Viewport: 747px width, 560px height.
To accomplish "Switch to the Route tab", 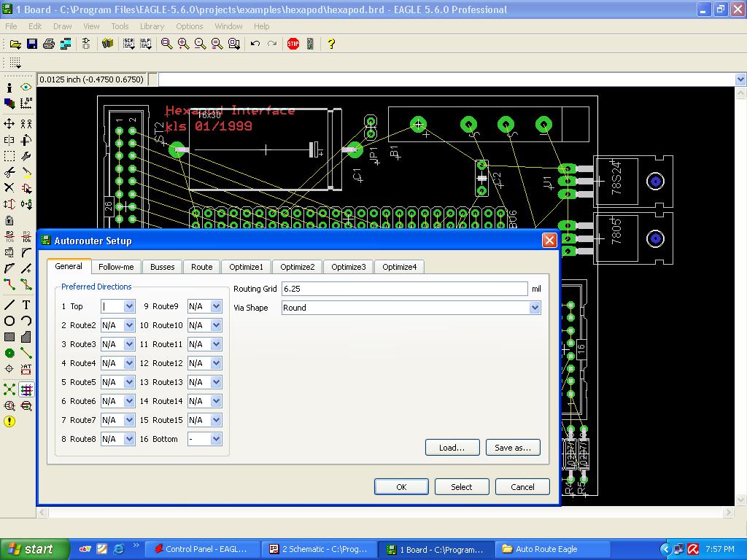I will [202, 267].
